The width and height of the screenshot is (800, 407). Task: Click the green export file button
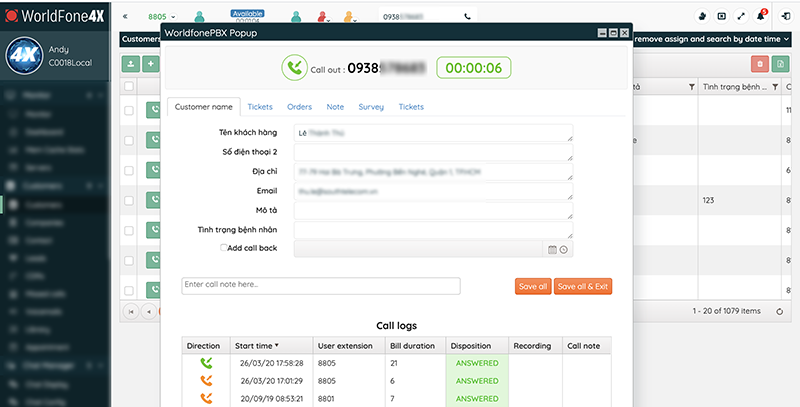780,64
